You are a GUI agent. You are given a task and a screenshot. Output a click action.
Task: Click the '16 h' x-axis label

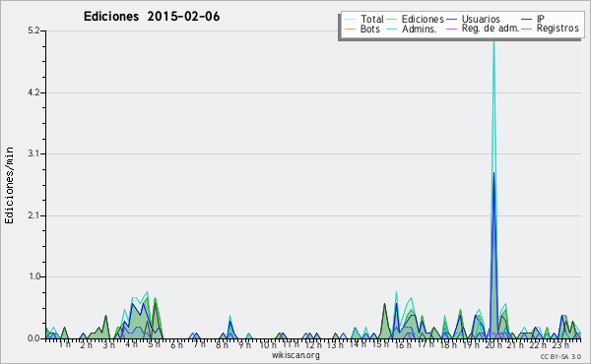(403, 344)
